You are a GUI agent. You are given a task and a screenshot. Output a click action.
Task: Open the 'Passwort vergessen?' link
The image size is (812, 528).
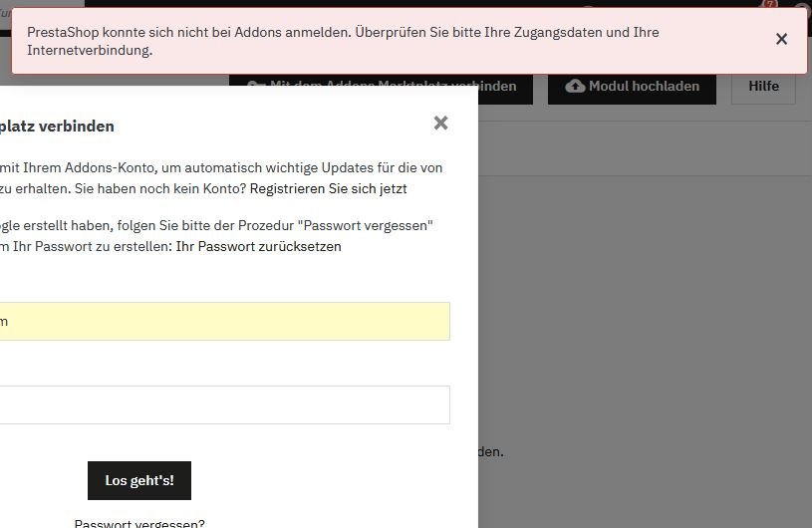pos(139,523)
